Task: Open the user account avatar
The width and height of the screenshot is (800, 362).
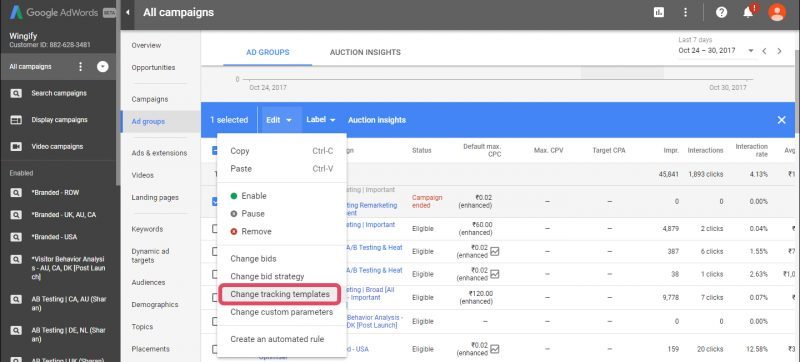Action: 777,12
